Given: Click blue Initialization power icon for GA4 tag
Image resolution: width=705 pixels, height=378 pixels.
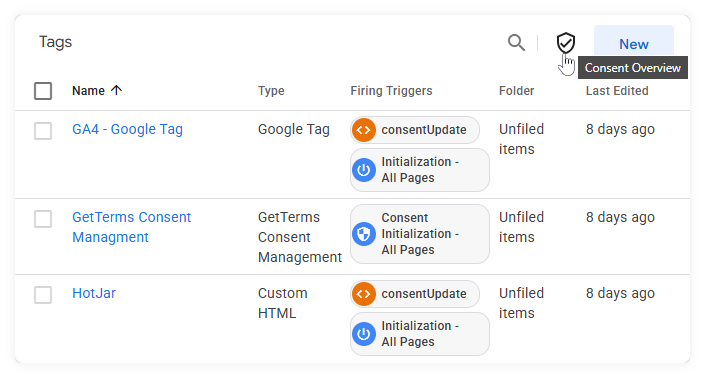Looking at the screenshot, I should click(x=364, y=170).
